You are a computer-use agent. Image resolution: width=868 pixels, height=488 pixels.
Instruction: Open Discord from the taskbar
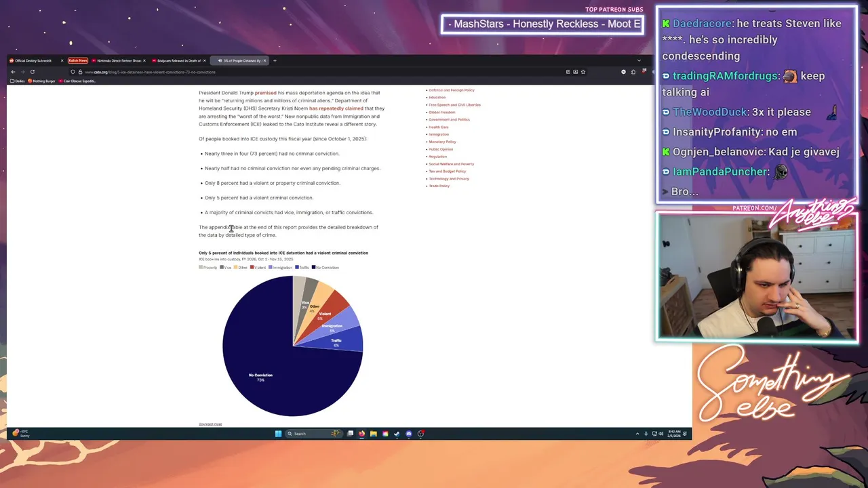point(408,434)
